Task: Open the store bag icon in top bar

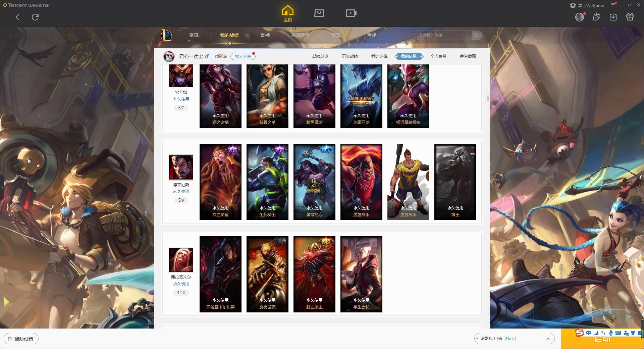Action: 319,13
